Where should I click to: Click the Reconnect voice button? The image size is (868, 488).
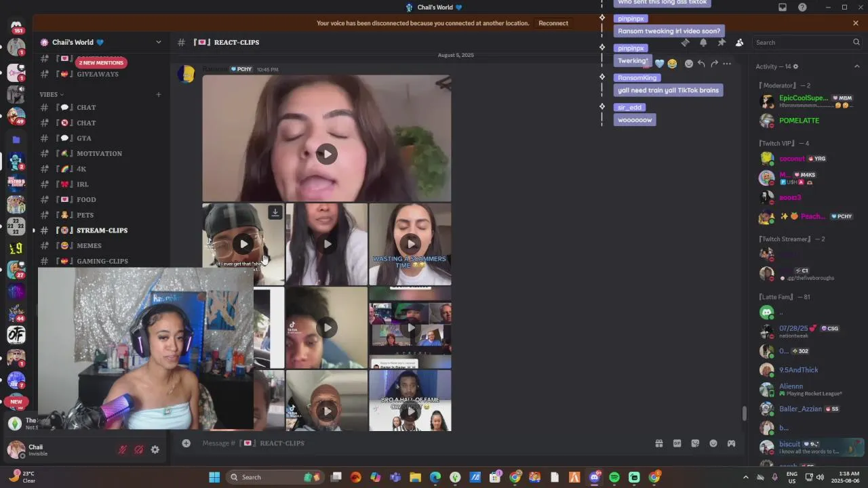pyautogui.click(x=553, y=23)
